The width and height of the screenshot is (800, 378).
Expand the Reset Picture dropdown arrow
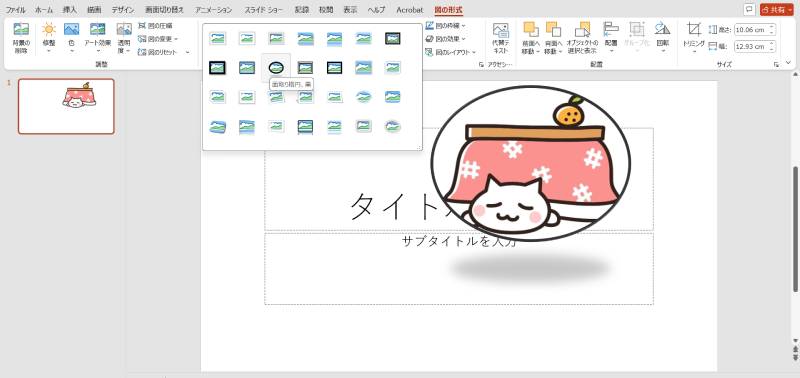(187, 52)
